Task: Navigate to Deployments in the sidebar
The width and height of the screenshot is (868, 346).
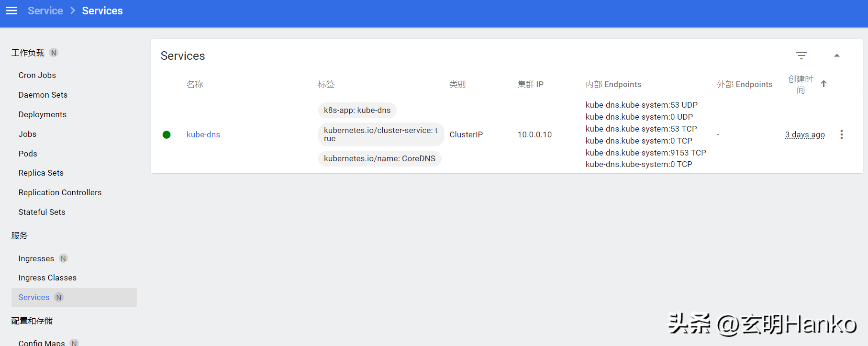Action: point(42,114)
